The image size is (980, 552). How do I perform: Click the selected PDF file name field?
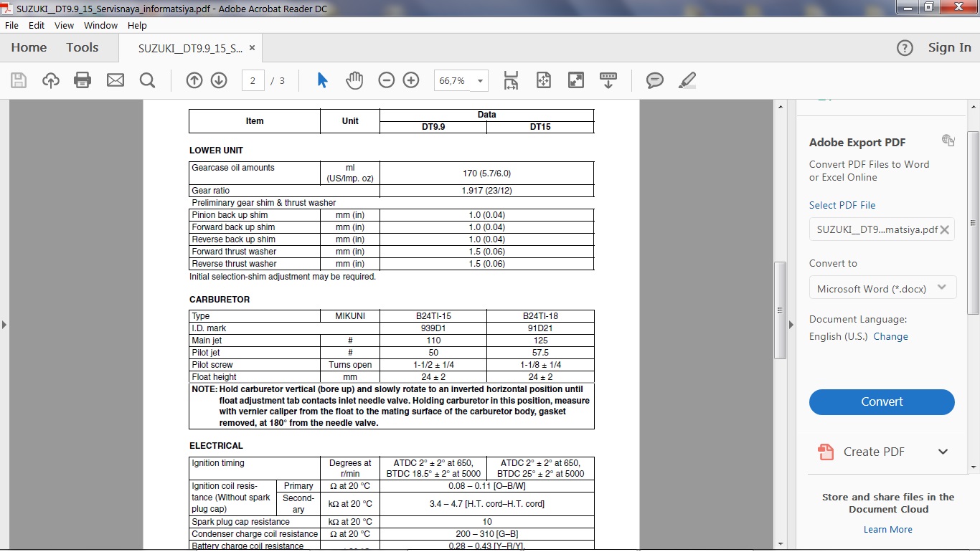coord(882,229)
